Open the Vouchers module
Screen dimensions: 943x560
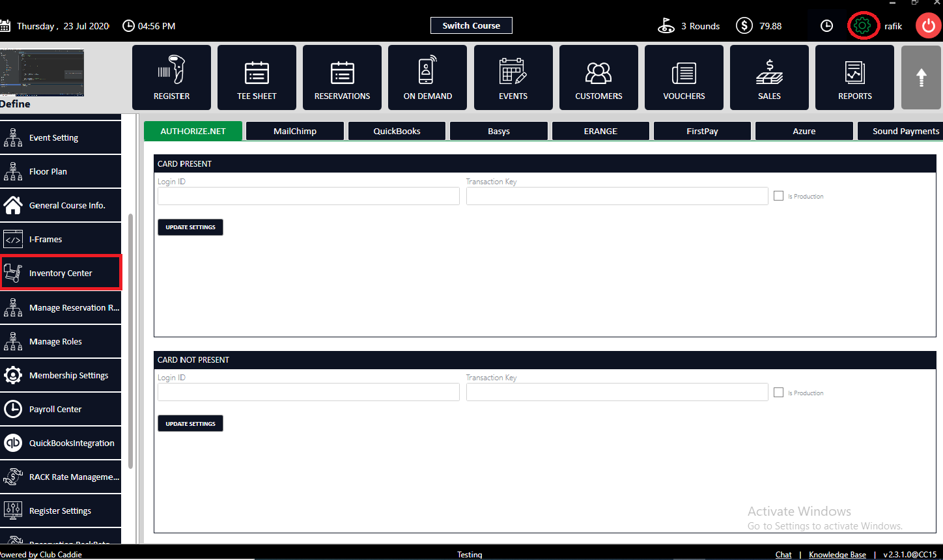pyautogui.click(x=684, y=77)
